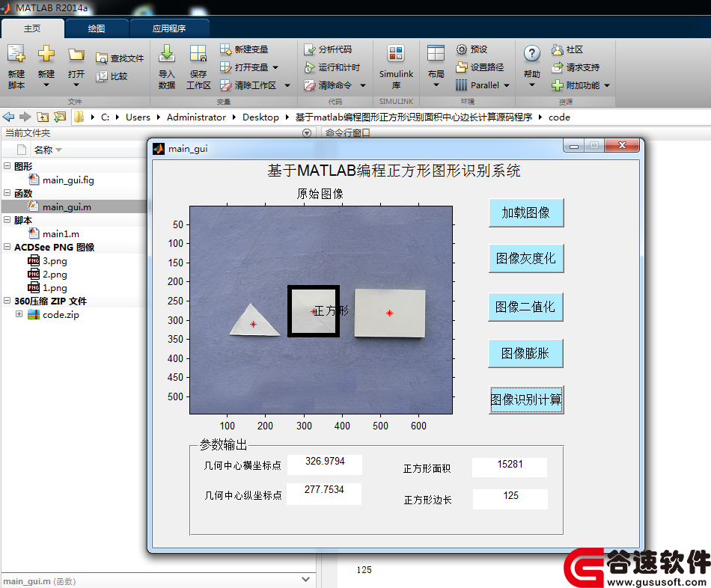This screenshot has width=711, height=588.
Task: Click the 几何中心横坐标点 value field
Action: pyautogui.click(x=325, y=465)
